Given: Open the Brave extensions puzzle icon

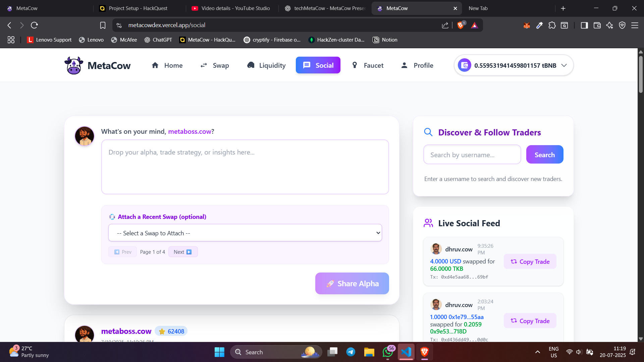Looking at the screenshot, I should coord(552,25).
